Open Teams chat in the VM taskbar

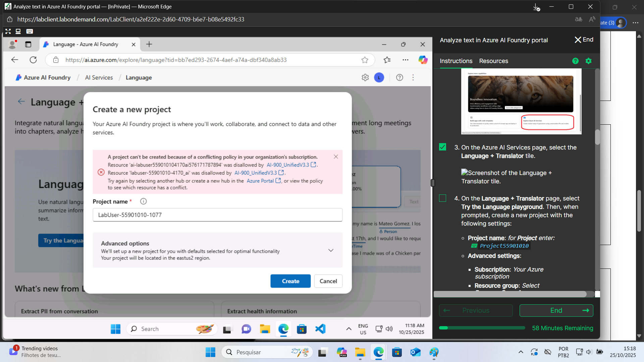pos(246,329)
